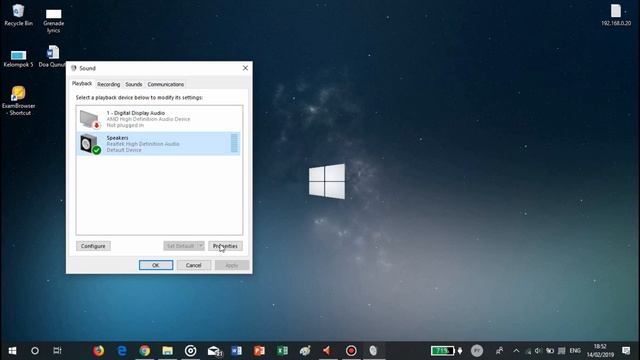The height and width of the screenshot is (360, 640).
Task: Switch to the Recording tab
Action: pyautogui.click(x=109, y=84)
